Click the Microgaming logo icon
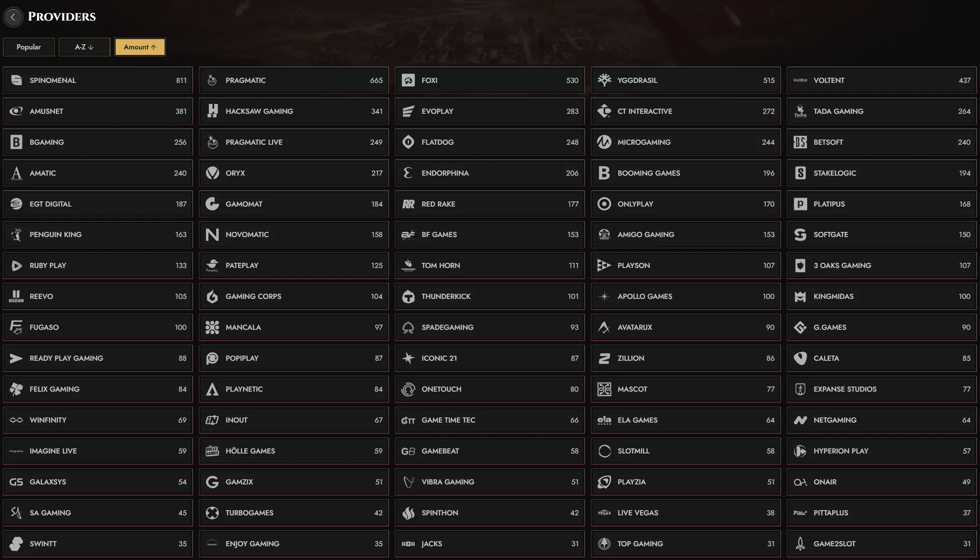The width and height of the screenshot is (980, 560). click(x=604, y=142)
